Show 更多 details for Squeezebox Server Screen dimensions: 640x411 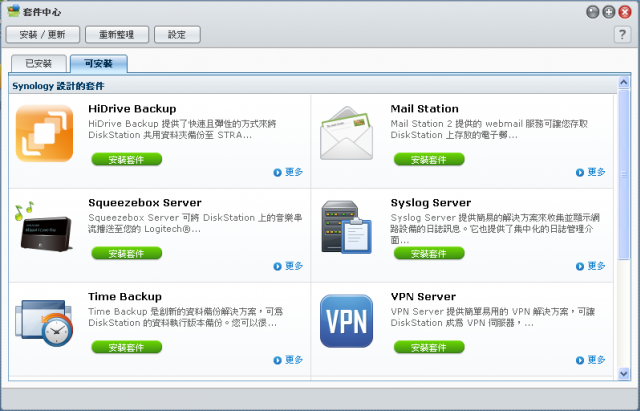(288, 266)
